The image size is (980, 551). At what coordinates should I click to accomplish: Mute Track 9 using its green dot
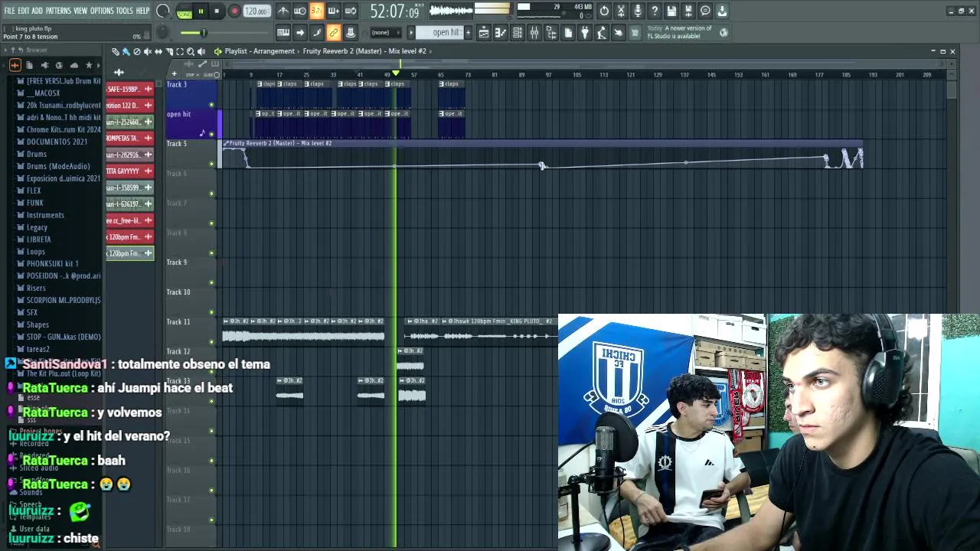click(212, 282)
